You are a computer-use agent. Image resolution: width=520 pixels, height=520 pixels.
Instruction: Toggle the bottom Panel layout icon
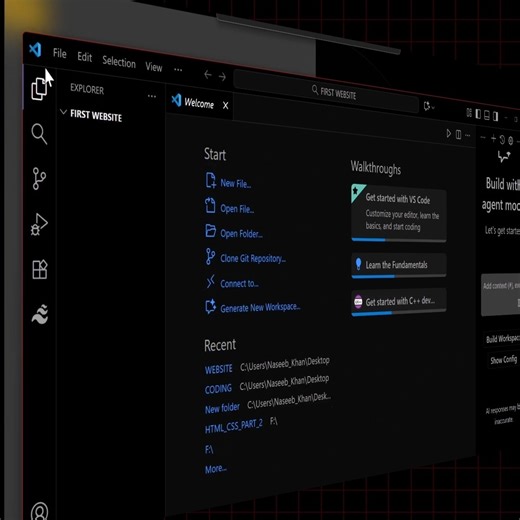pos(487,115)
